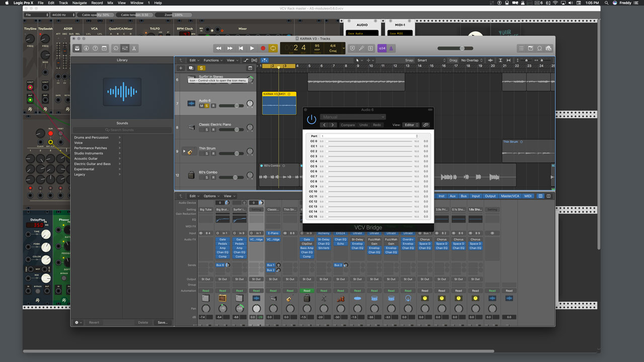Expand Drums and Percussion in Library
644x362 pixels.
coord(119,137)
